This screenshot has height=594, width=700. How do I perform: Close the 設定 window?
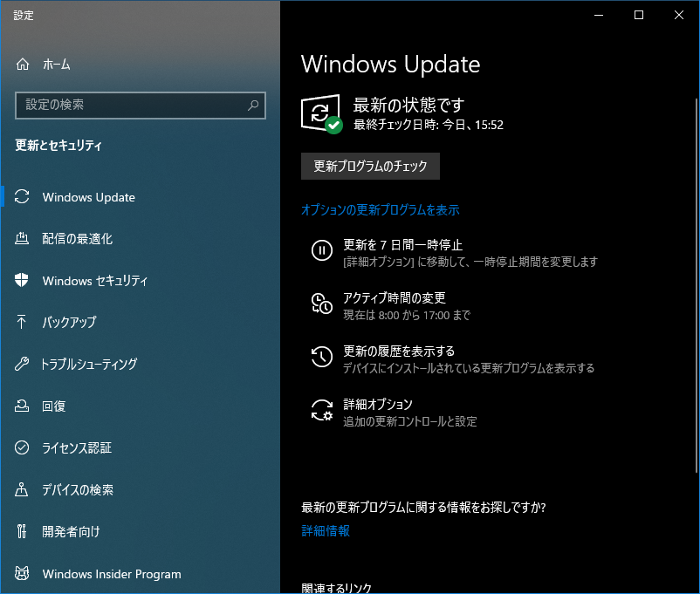pyautogui.click(x=679, y=15)
